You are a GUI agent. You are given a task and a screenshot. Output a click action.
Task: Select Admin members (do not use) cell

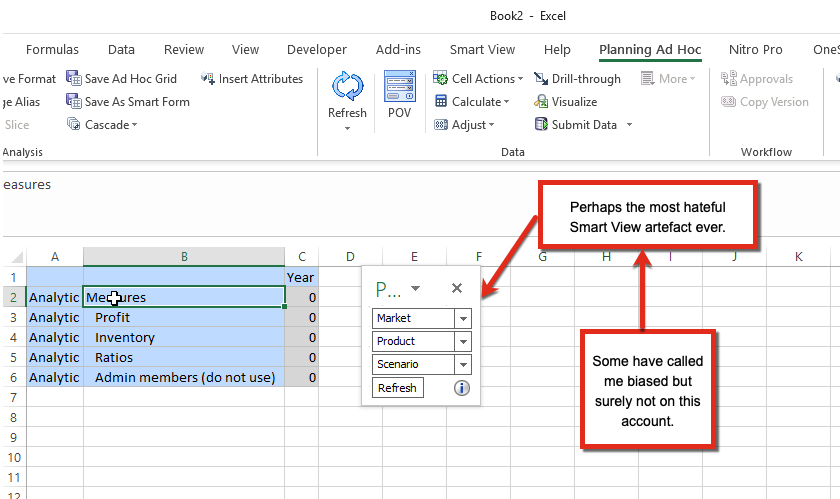pos(184,377)
